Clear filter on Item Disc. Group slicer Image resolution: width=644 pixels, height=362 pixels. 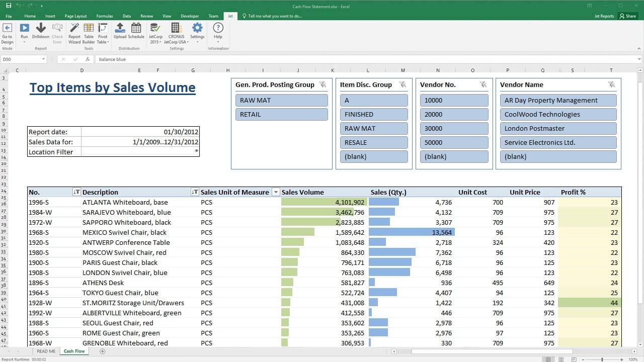point(403,84)
